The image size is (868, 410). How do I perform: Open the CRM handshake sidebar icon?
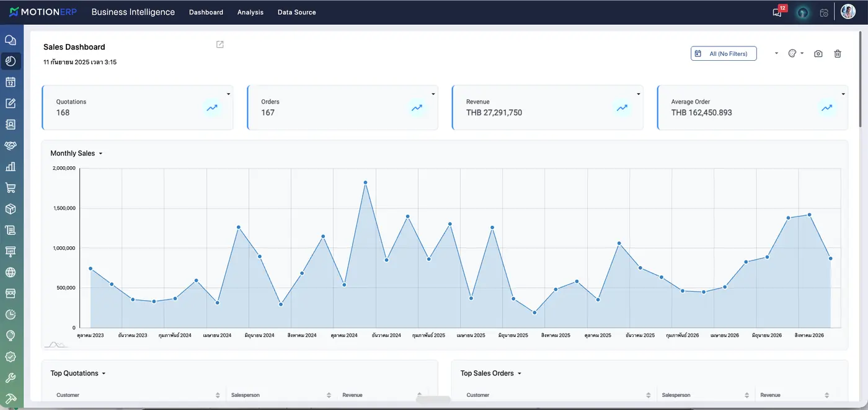tap(11, 145)
